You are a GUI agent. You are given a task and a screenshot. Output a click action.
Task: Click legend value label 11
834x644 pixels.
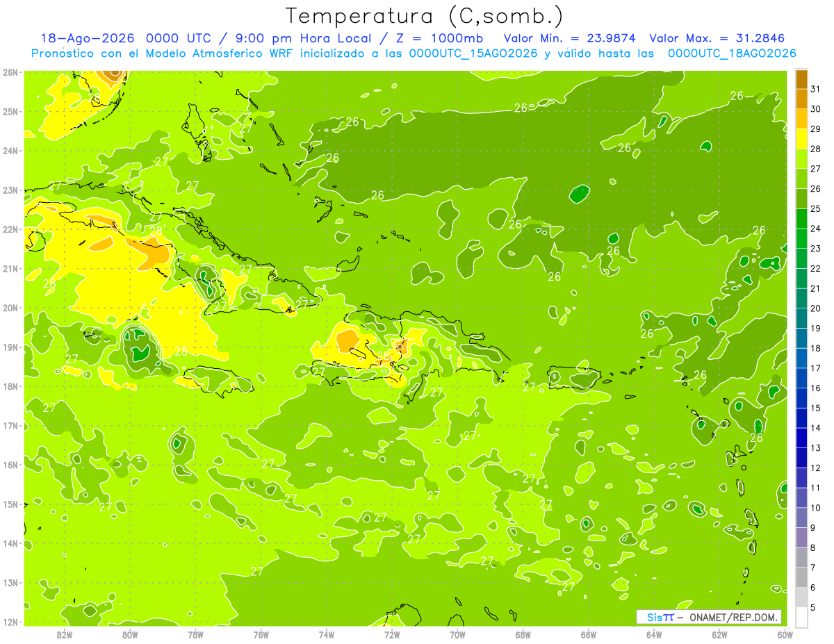815,488
